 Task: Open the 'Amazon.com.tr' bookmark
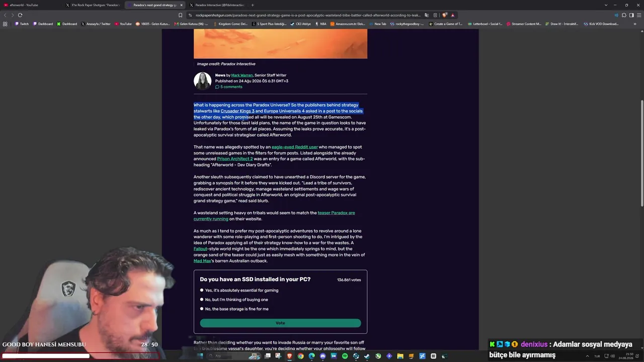(x=348, y=24)
